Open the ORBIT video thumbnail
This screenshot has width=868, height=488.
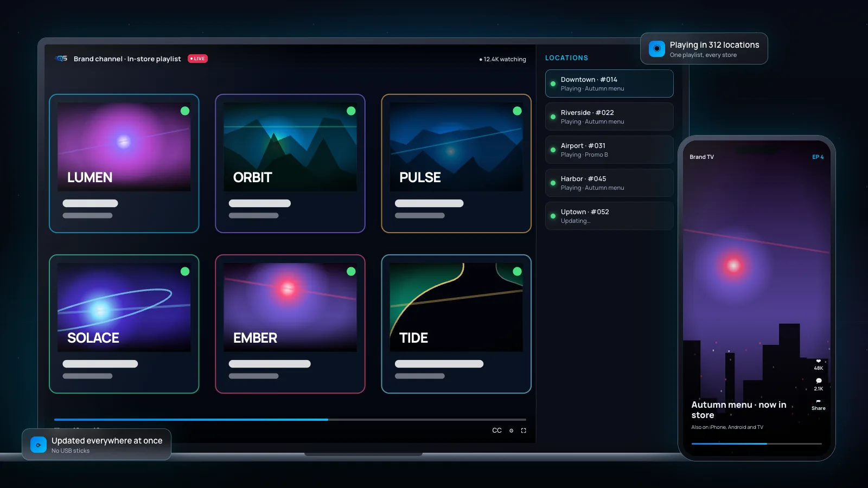click(290, 146)
